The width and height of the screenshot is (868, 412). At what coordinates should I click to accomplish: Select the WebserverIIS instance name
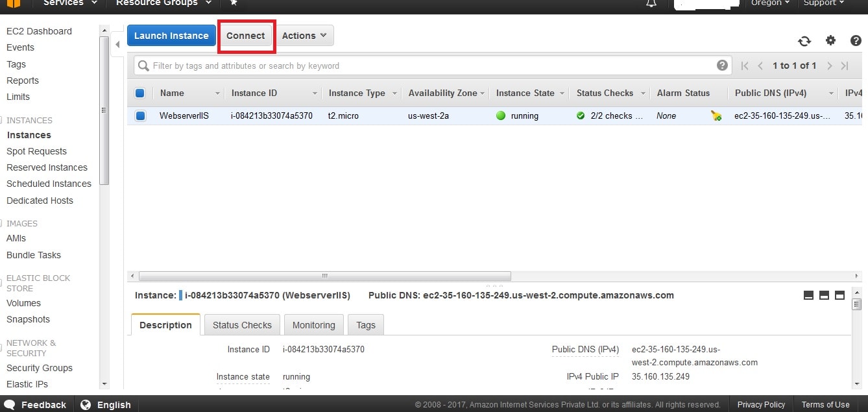click(184, 116)
